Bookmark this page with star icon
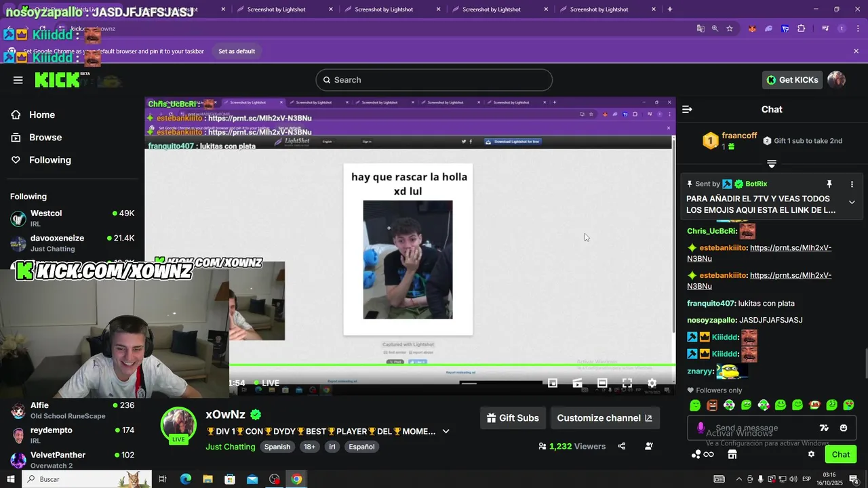Screen dimensions: 868x488 click(x=730, y=28)
